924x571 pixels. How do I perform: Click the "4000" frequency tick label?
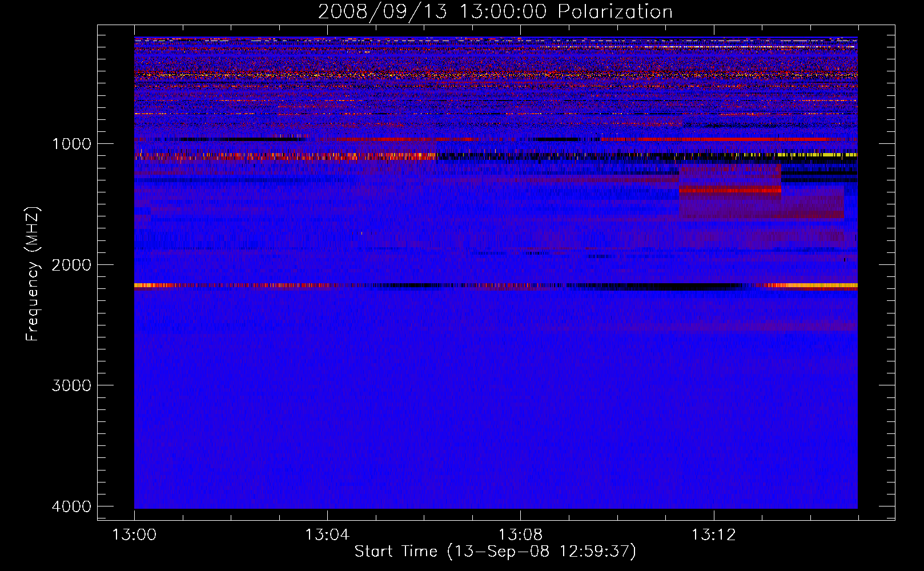71,506
